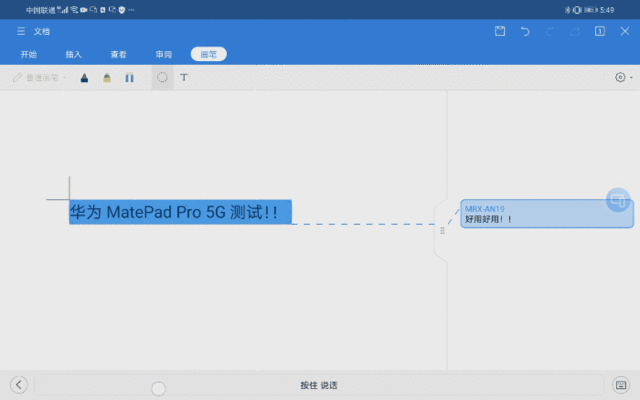Open pen settings gear dropdown
This screenshot has width=640, height=400.
coord(623,77)
